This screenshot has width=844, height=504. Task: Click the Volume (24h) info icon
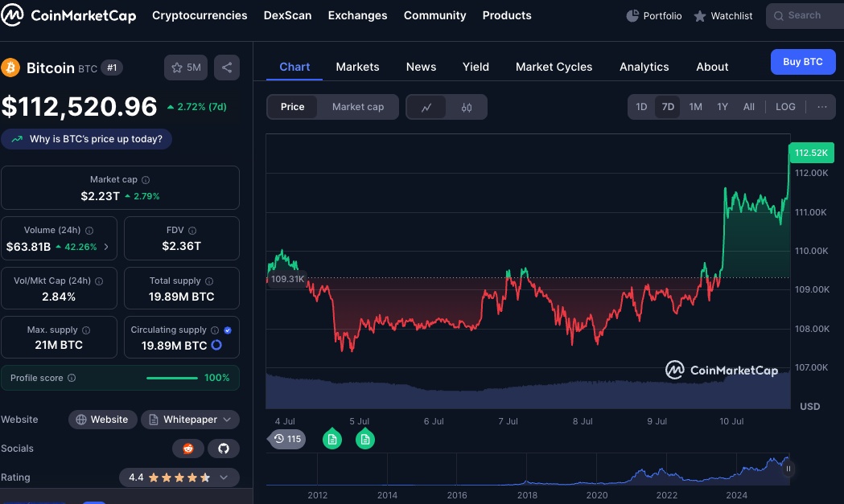point(89,231)
